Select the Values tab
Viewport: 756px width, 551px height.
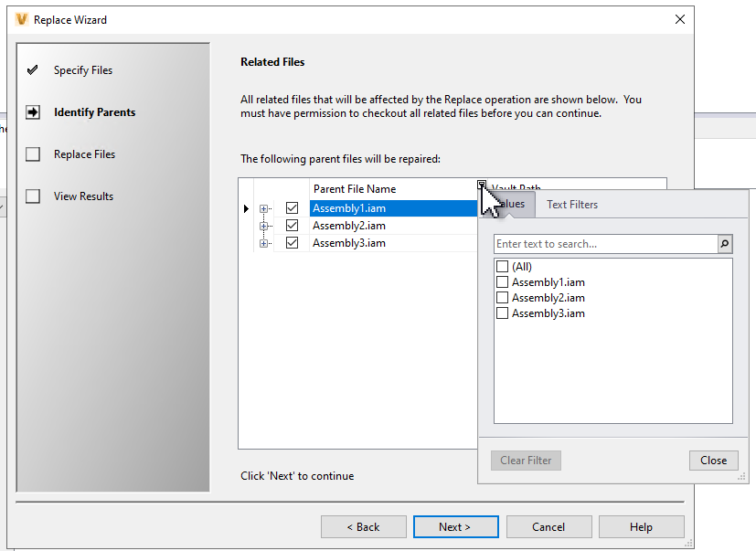(x=512, y=205)
